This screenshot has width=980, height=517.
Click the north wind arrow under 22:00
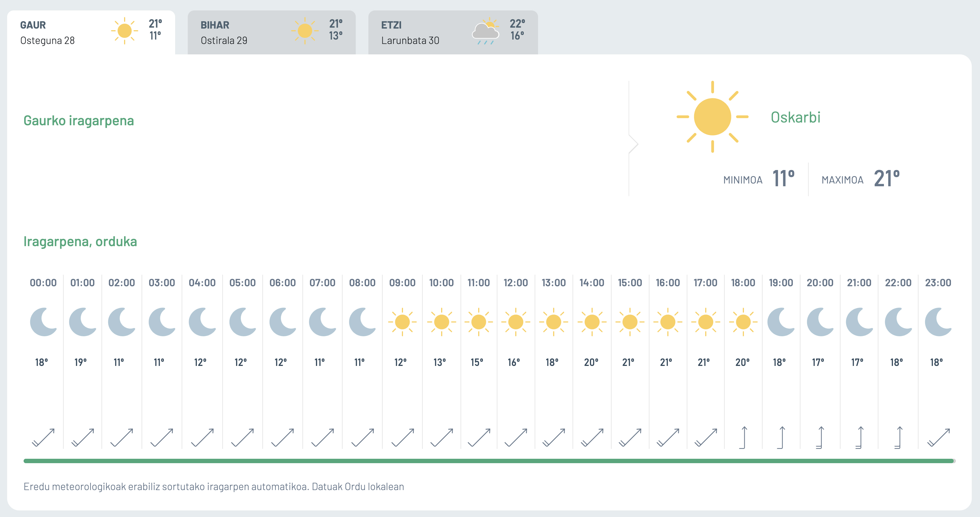click(898, 437)
